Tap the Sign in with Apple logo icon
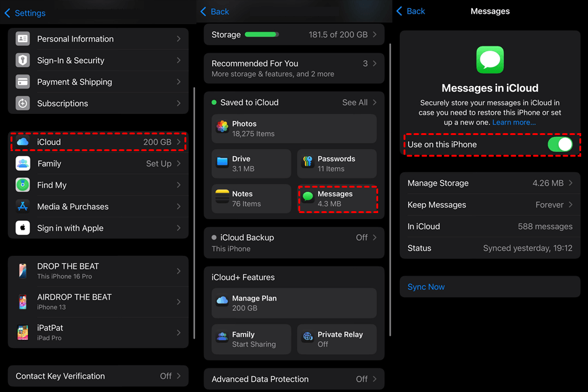The image size is (588, 392). click(22, 228)
